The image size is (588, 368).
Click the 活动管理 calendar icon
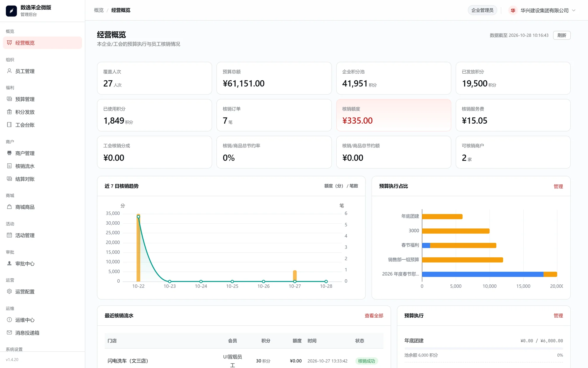pyautogui.click(x=9, y=235)
